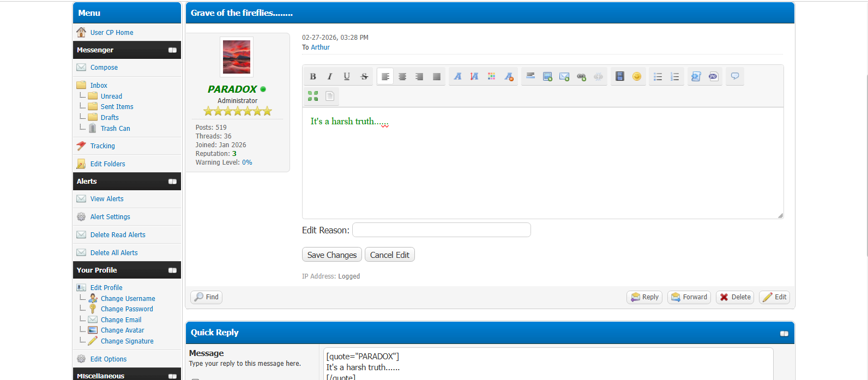Collapse the Quick Reply panel
Screen dimensions: 868x380
(784, 333)
